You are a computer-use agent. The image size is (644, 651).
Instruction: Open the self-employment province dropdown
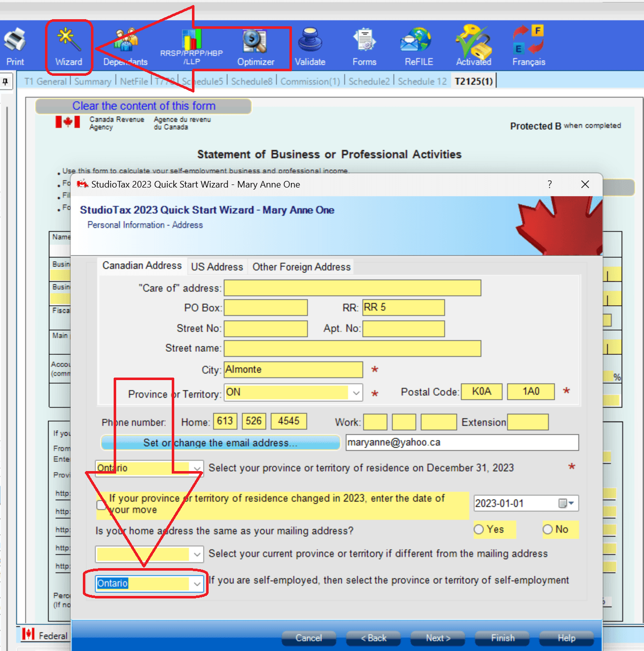pyautogui.click(x=197, y=584)
